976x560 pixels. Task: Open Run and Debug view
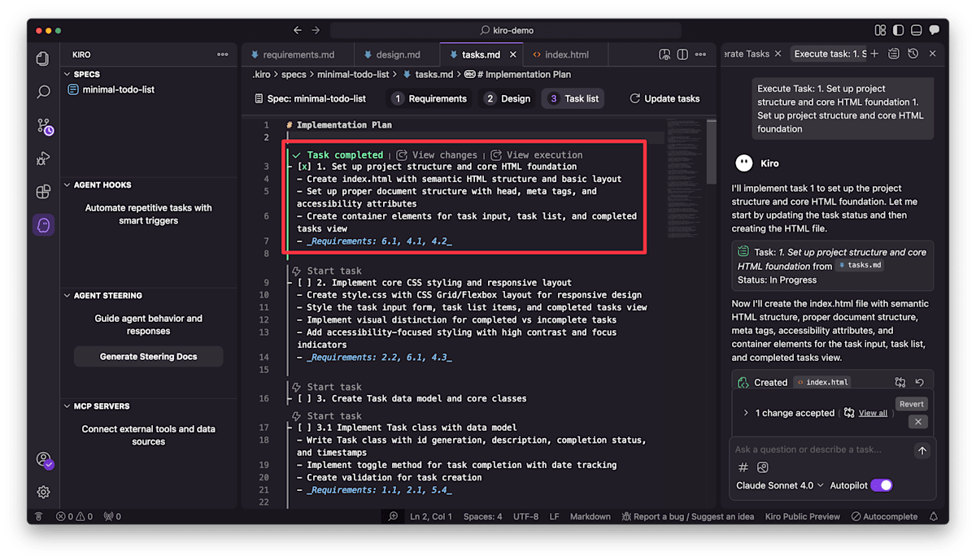(43, 158)
